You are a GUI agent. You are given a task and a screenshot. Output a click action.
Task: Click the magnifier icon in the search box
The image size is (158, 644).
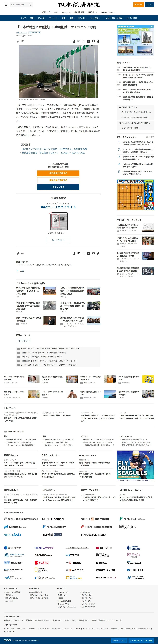(x=30, y=5)
